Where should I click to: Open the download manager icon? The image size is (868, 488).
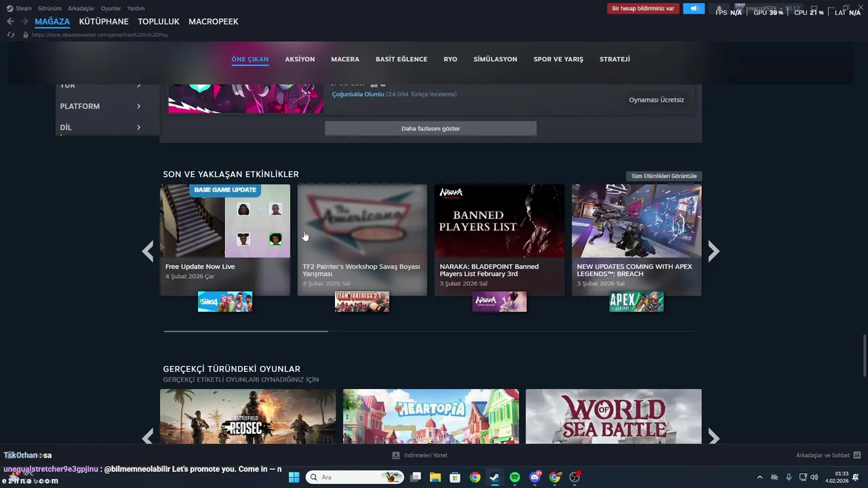pyautogui.click(x=396, y=455)
